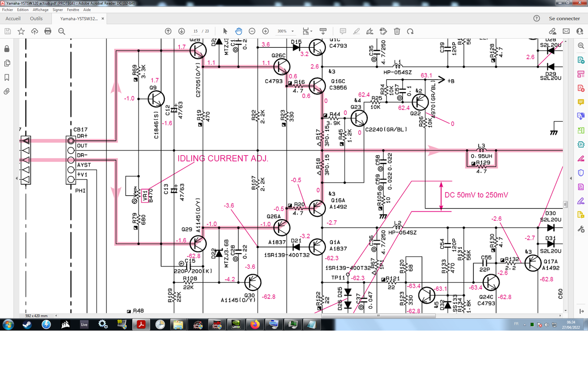
Task: Activate the selection arrow tool
Action: click(225, 31)
